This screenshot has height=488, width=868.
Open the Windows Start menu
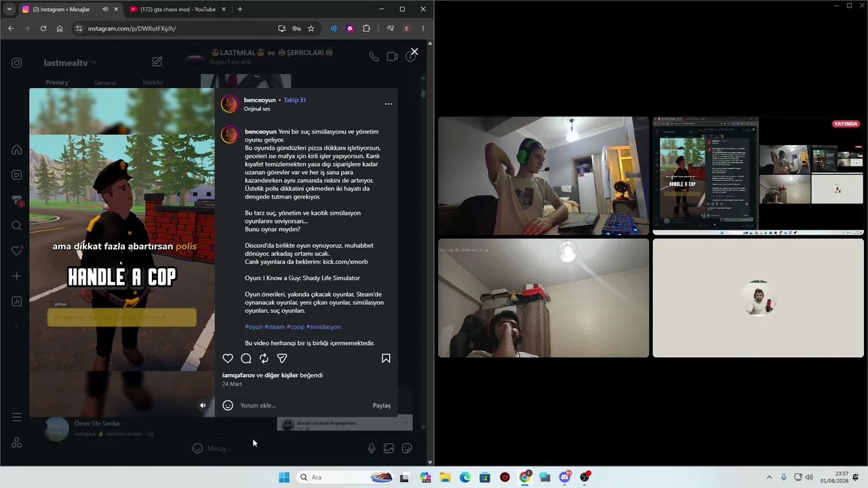284,477
